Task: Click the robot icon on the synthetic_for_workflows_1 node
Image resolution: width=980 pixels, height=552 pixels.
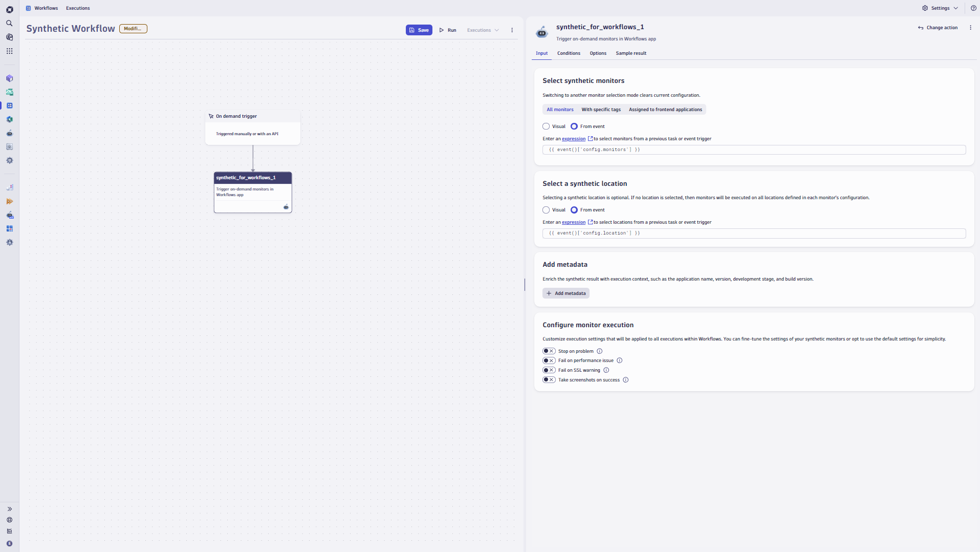Action: (x=286, y=207)
